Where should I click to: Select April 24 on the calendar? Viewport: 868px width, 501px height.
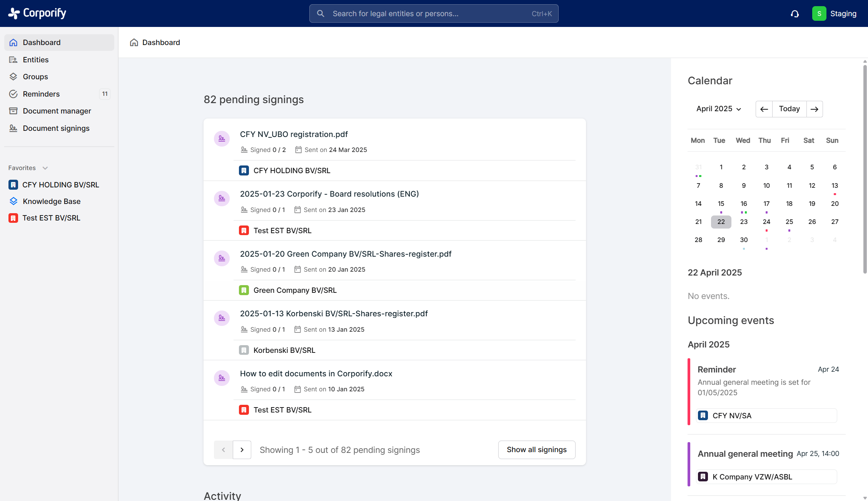[x=766, y=222]
